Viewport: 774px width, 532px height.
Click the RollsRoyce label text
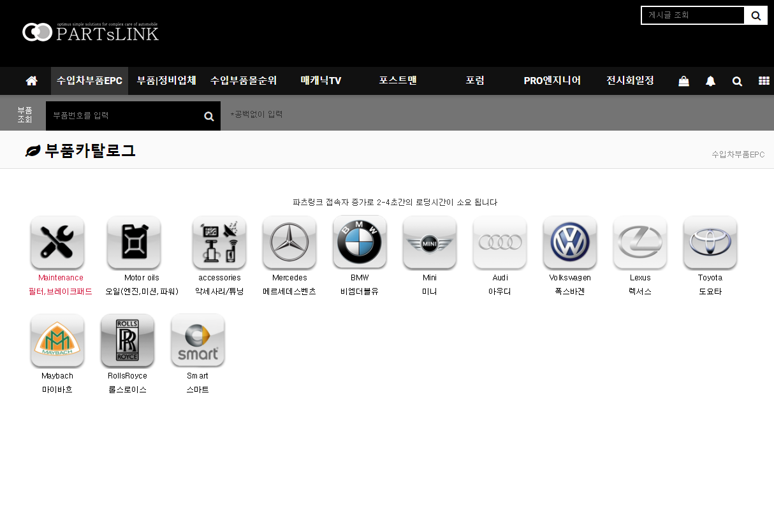coord(128,376)
